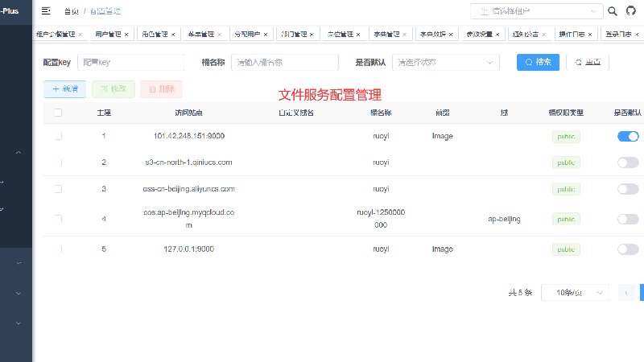Tick the select-all checkbox in table header
Viewport: 644px width, 362px height.
[x=58, y=113]
